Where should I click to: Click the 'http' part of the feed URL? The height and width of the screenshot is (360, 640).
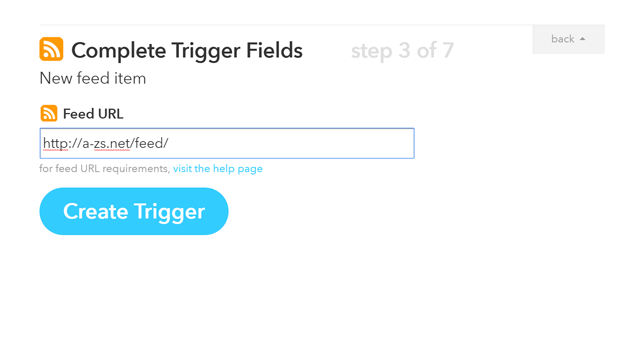coord(56,143)
